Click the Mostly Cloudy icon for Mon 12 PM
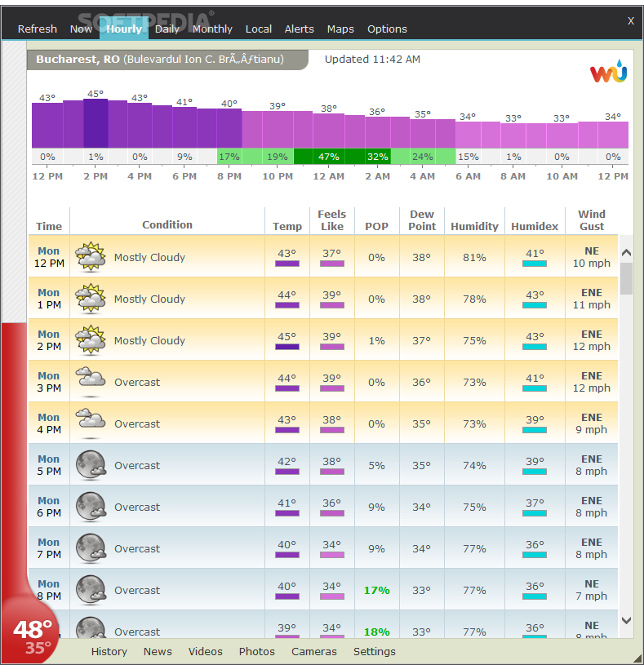 click(91, 256)
